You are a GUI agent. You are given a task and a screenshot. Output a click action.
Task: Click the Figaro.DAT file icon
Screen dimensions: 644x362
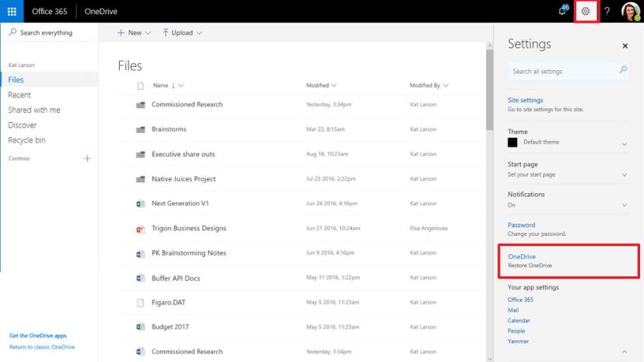tap(140, 303)
